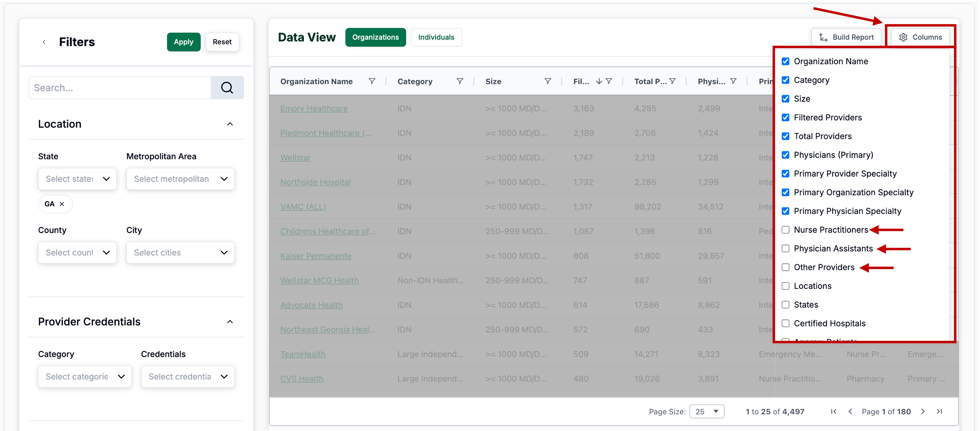Select the Organizations tab
The height and width of the screenshot is (431, 980).
tap(375, 37)
